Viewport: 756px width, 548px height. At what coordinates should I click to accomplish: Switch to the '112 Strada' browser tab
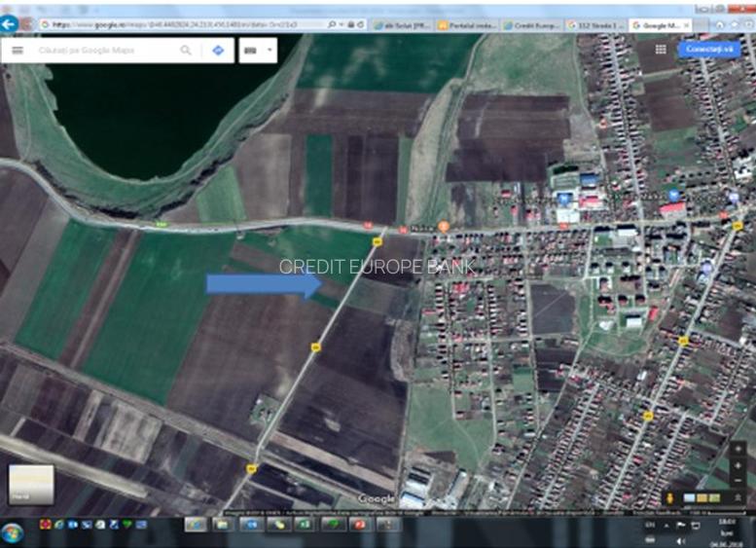(595, 25)
